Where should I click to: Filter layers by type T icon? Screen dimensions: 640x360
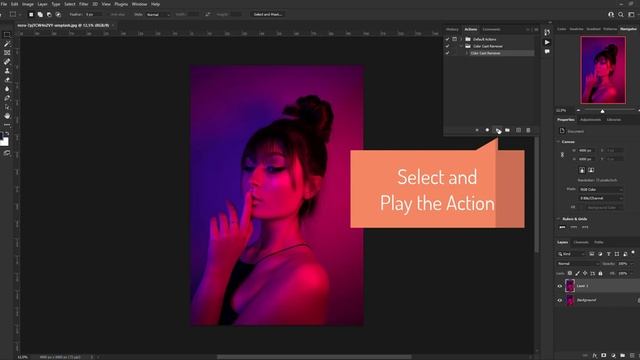tap(609, 254)
